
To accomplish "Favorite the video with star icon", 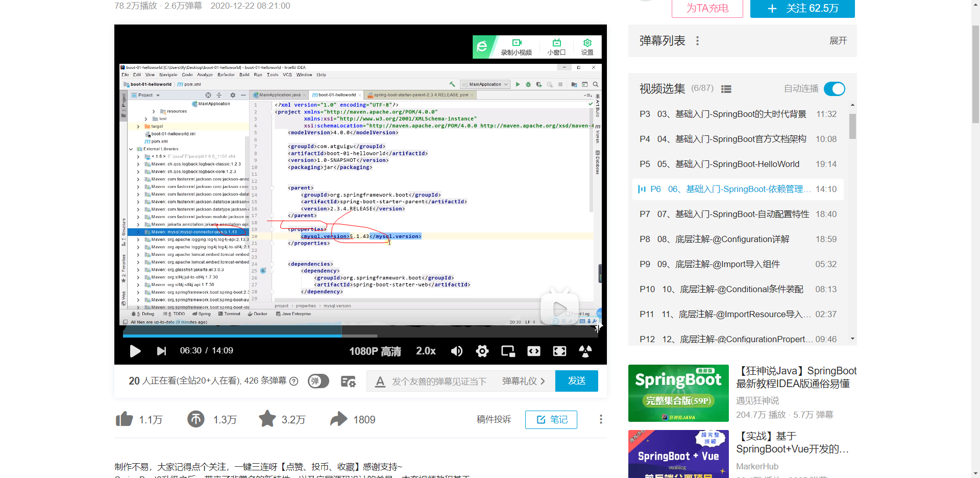I will [267, 419].
